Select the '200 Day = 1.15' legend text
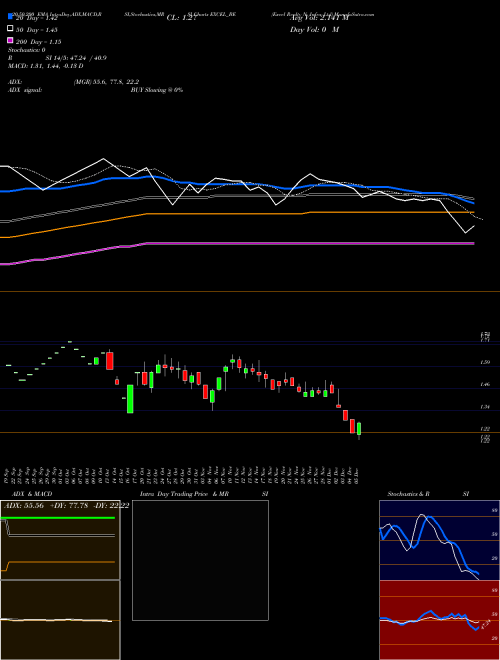Screen dimensions: 500x660 coord(38,42)
